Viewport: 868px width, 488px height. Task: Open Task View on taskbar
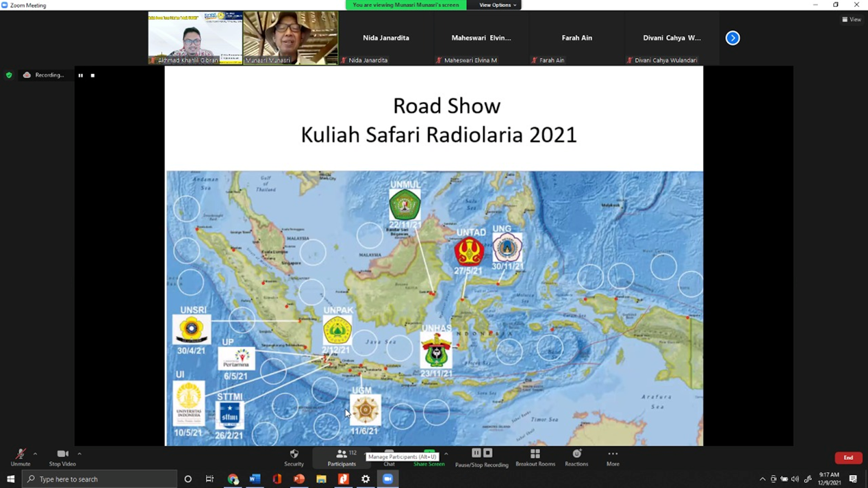[x=210, y=479]
